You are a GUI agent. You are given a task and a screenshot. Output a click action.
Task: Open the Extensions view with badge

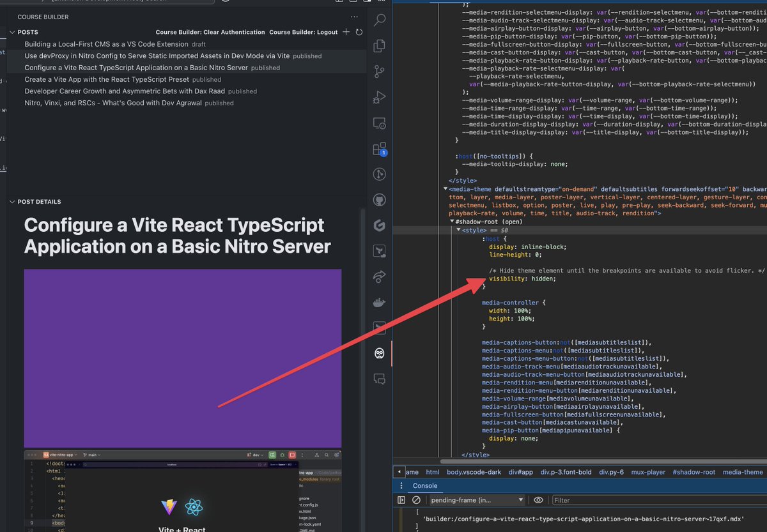coord(380,149)
